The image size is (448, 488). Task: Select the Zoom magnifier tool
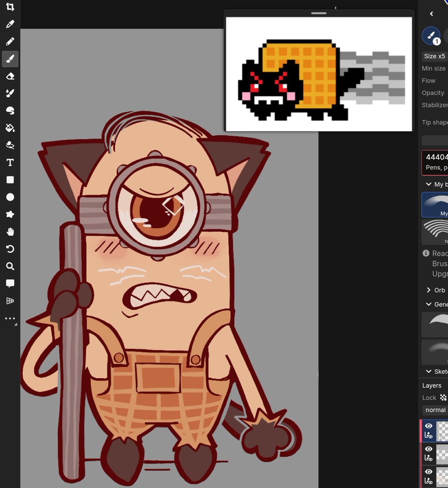10,266
